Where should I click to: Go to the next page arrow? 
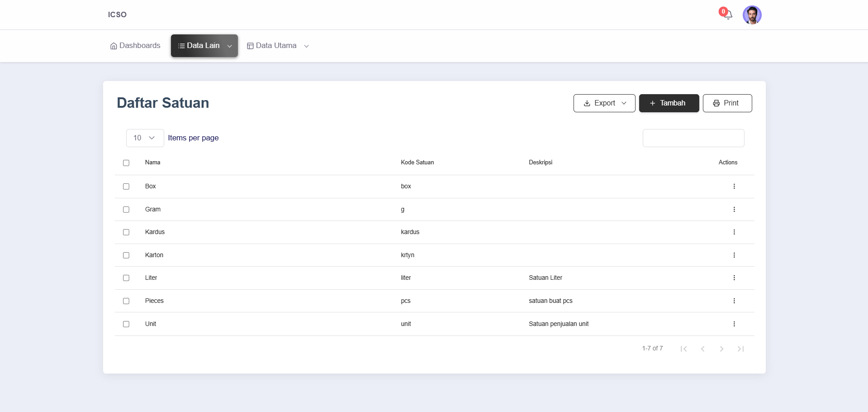tap(721, 349)
